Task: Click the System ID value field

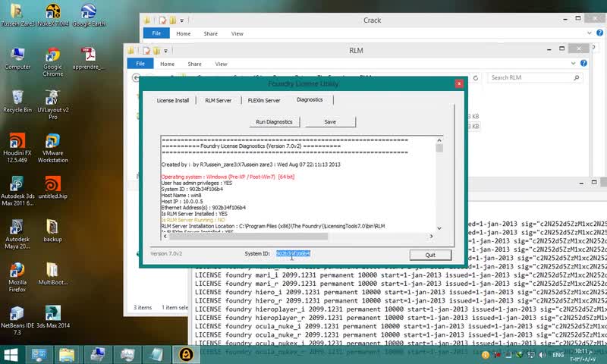Action: coord(293,253)
